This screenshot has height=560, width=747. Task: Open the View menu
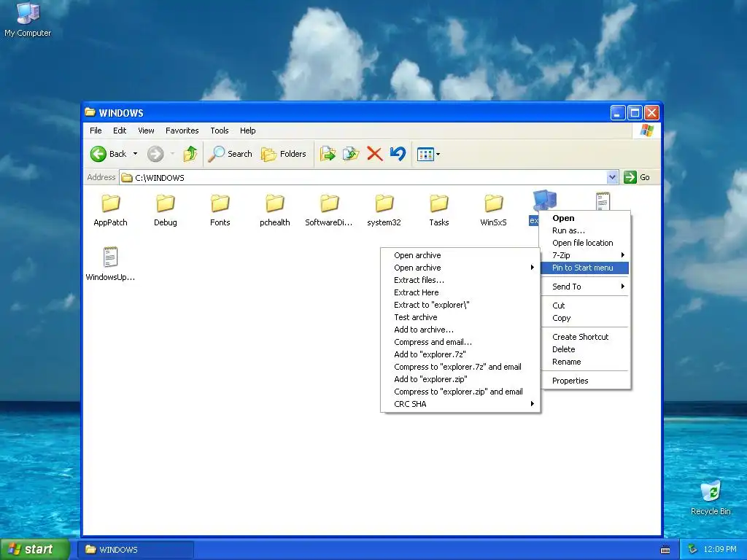pyautogui.click(x=146, y=131)
